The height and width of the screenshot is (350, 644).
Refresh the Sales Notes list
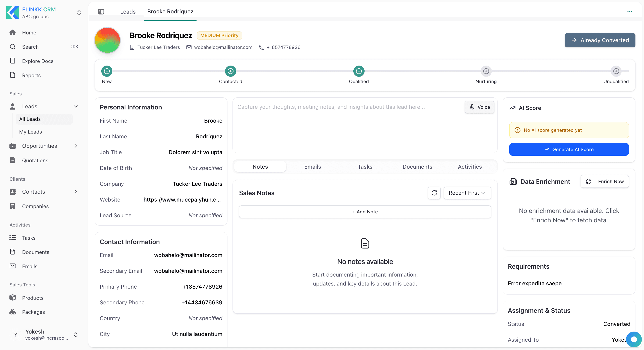[434, 193]
